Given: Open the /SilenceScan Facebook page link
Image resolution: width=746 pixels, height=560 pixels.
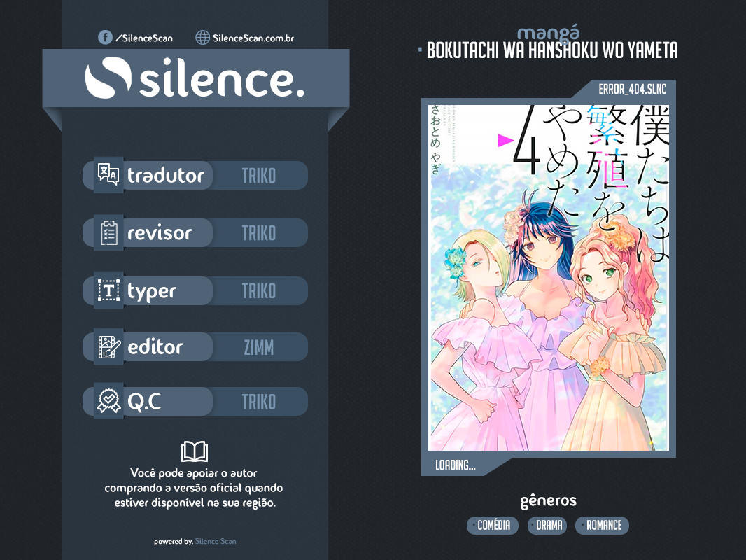Looking at the screenshot, I should [x=144, y=38].
